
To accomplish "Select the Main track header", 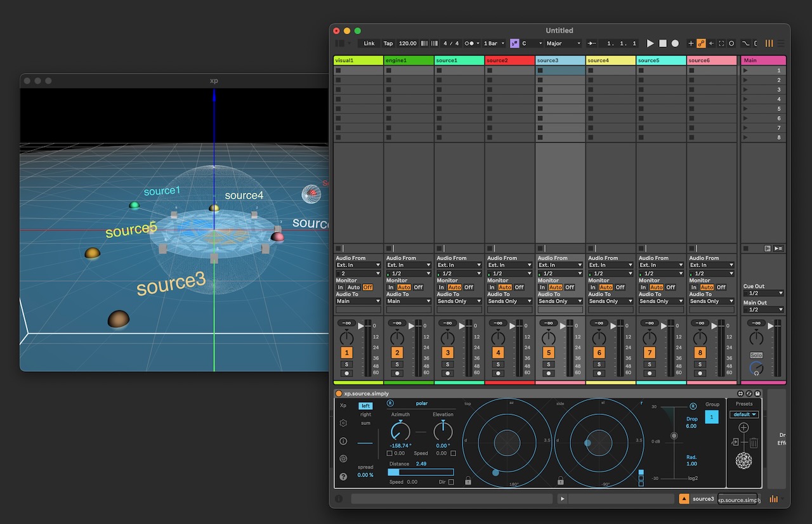I will click(763, 60).
